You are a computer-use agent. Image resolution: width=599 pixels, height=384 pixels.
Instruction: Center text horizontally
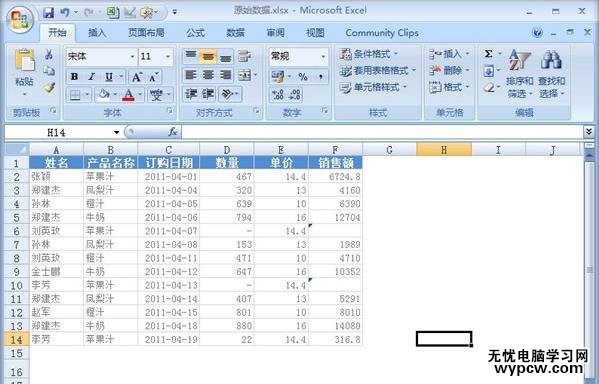click(x=208, y=75)
